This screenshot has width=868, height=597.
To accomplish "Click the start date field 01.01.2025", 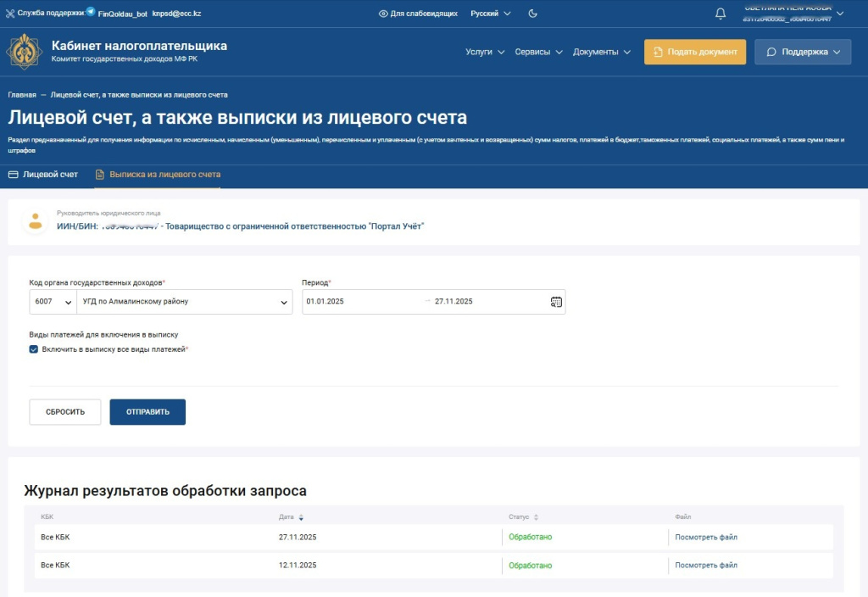I will click(x=360, y=302).
